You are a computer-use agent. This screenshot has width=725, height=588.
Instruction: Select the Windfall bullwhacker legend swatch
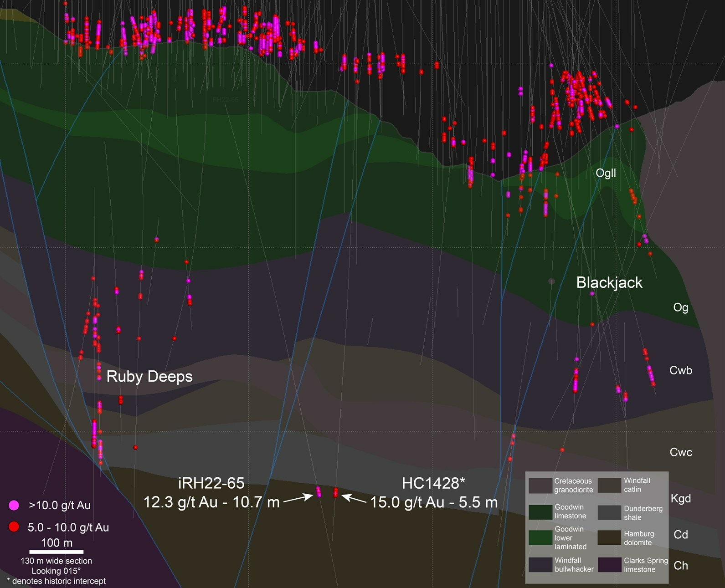[540, 565]
